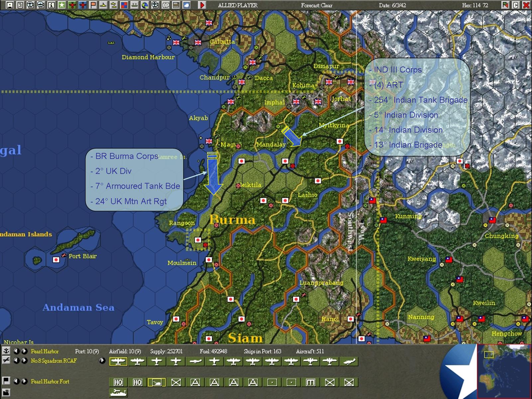Select red plane on blue background icon
This screenshot has height=399, width=532.
[82, 5]
